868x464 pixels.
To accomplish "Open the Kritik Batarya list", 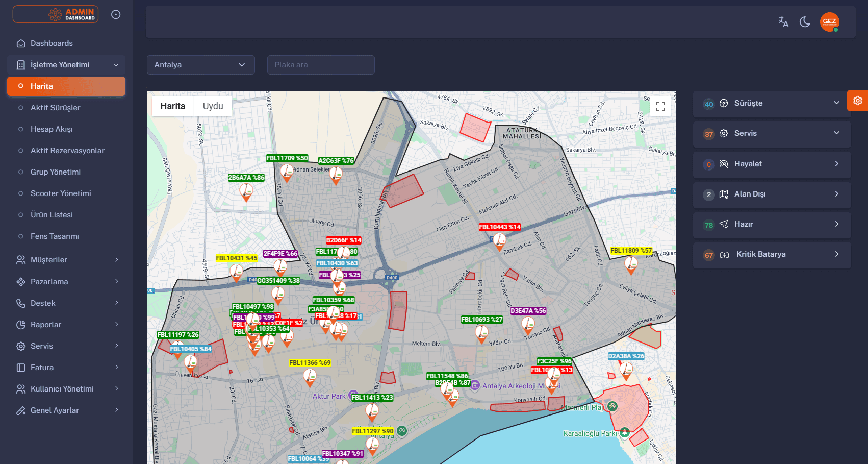I will pyautogui.click(x=772, y=254).
